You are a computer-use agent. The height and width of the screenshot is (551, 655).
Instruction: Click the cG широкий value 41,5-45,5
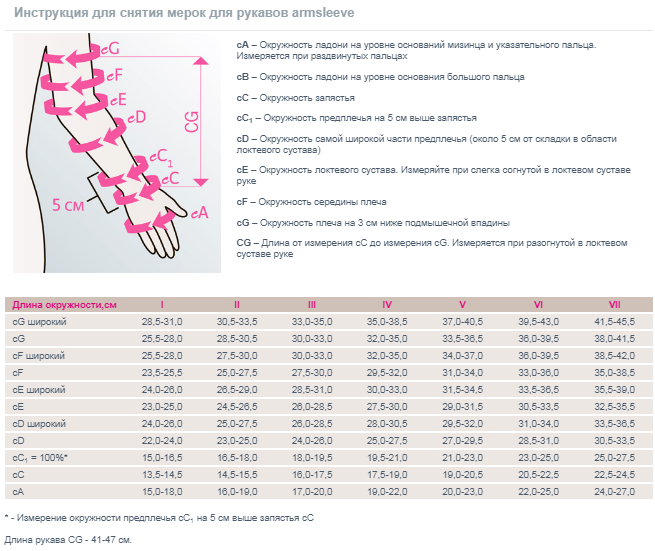pos(614,321)
